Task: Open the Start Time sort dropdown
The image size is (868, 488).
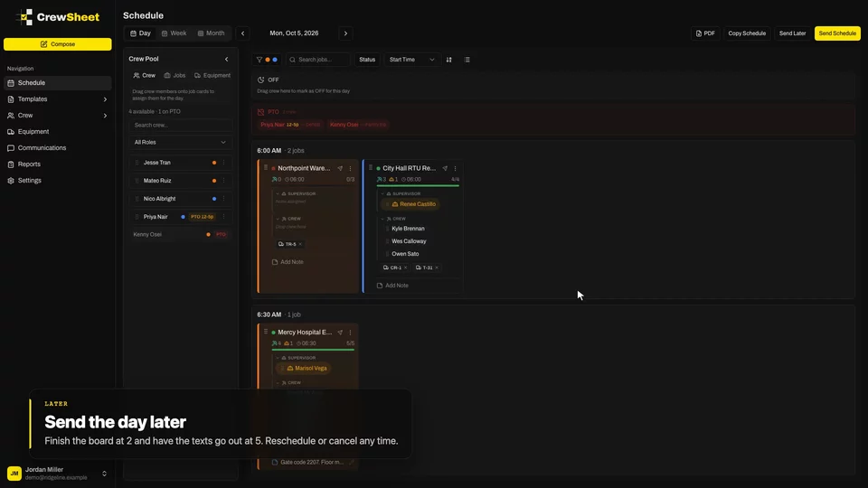Action: [412, 60]
